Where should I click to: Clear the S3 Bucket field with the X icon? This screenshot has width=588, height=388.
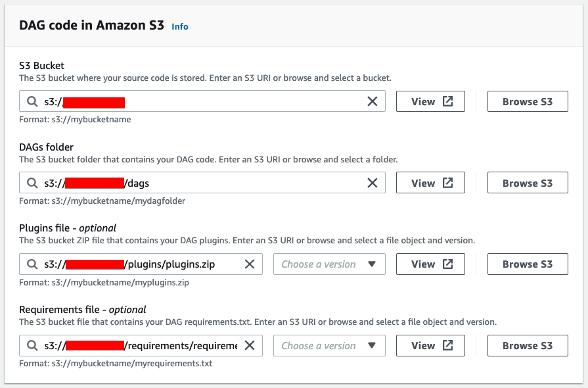pos(372,101)
